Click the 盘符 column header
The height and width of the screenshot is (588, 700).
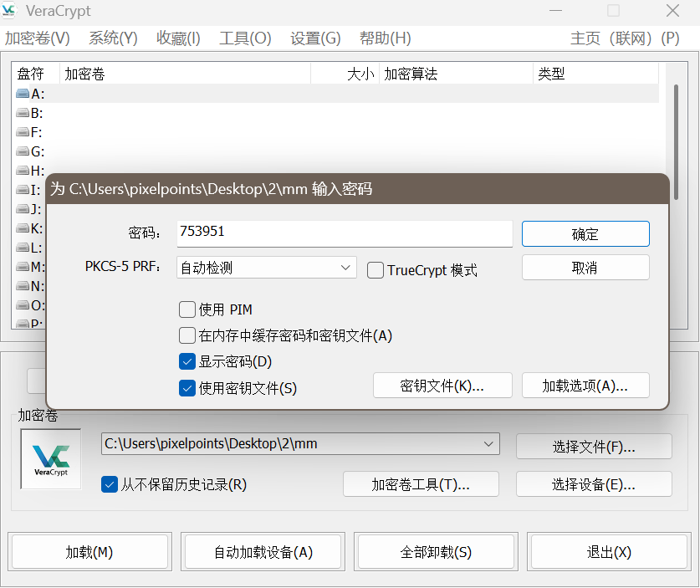36,74
